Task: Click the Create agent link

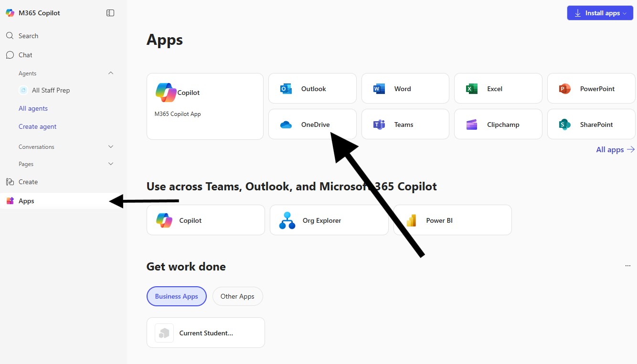Action: pos(38,126)
